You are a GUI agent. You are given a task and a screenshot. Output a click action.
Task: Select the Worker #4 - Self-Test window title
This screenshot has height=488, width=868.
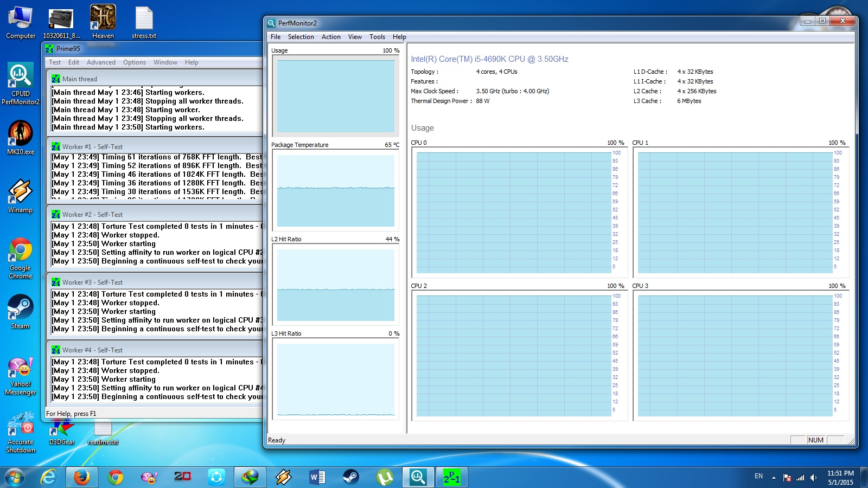(92, 350)
